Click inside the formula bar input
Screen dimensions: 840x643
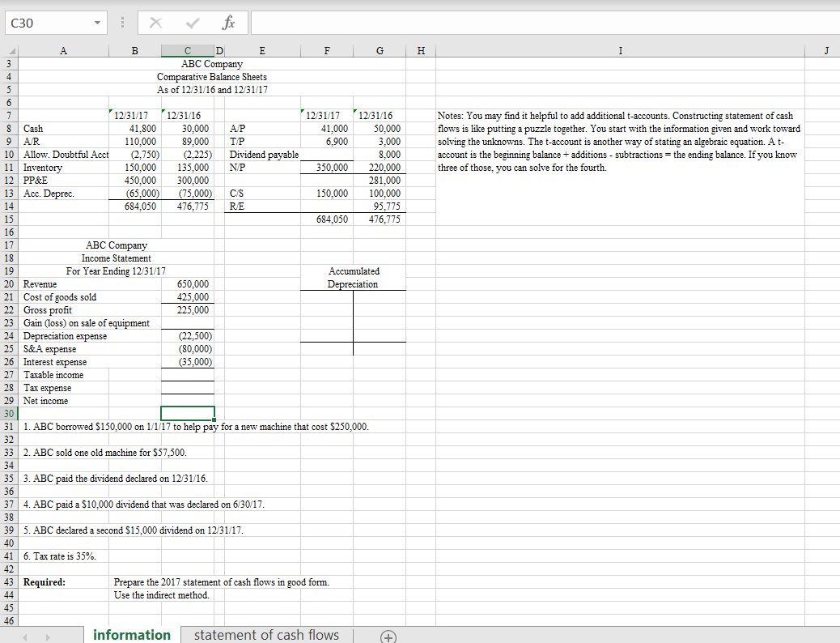click(x=545, y=23)
